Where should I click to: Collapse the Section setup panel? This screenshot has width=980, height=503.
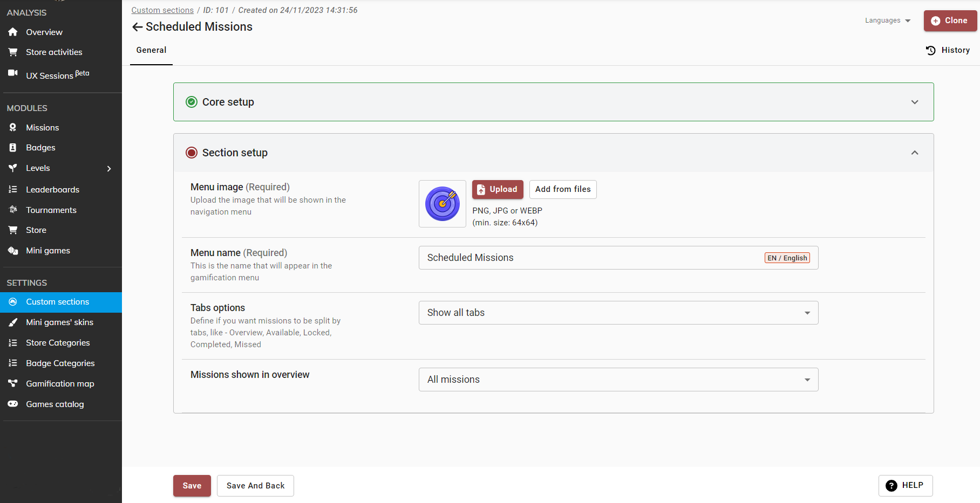tap(914, 153)
